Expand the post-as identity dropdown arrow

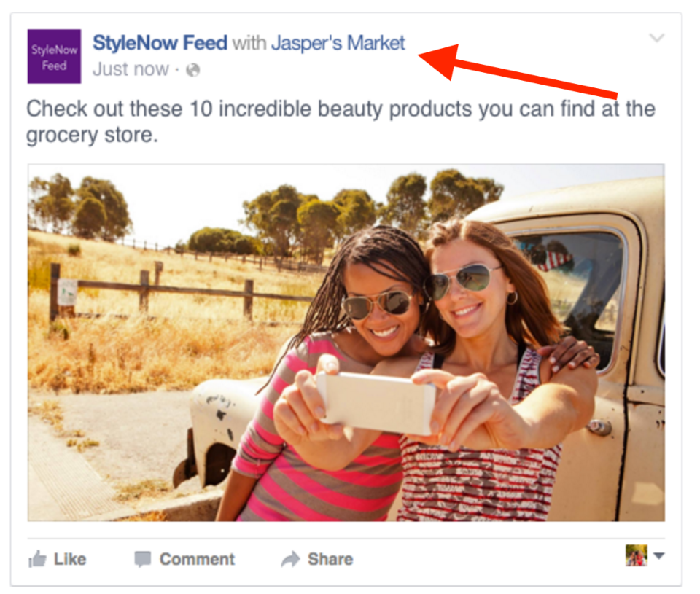click(x=659, y=556)
